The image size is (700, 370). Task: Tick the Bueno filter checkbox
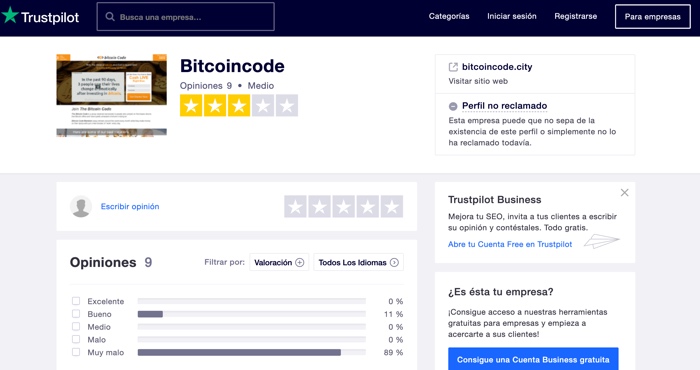point(76,314)
